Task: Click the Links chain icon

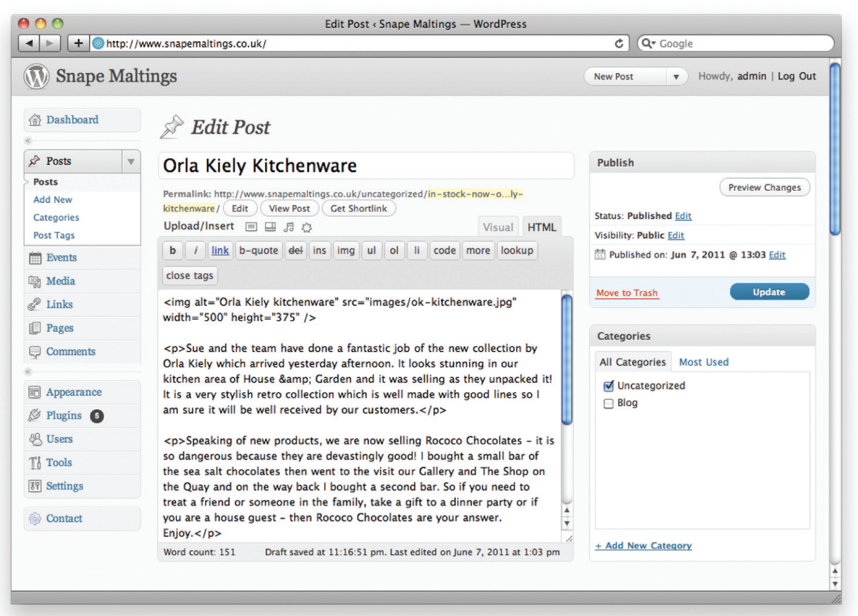Action: [35, 304]
